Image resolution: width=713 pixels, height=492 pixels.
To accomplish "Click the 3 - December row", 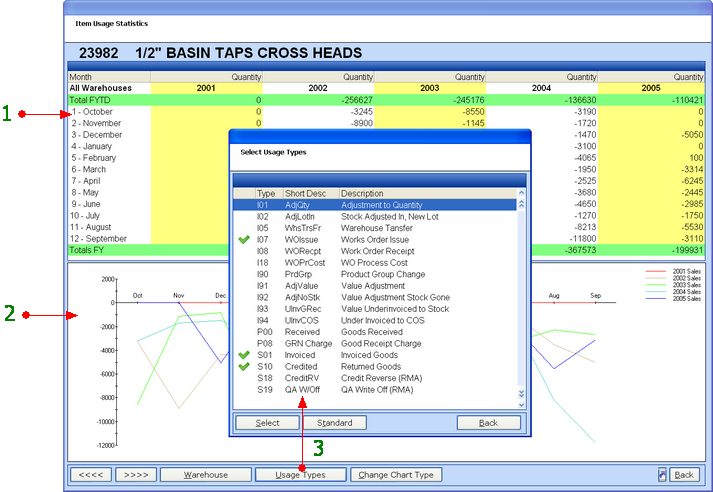I will pyautogui.click(x=109, y=135).
